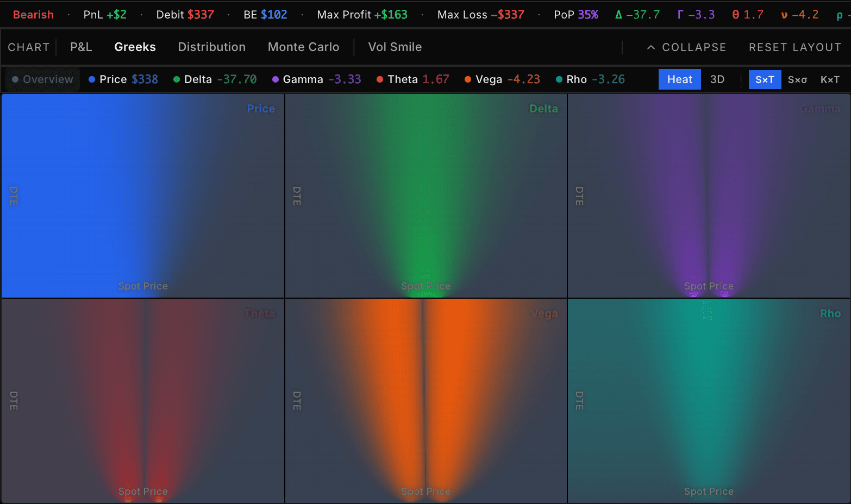
Task: Select the S×σ axes option
Action: [797, 79]
